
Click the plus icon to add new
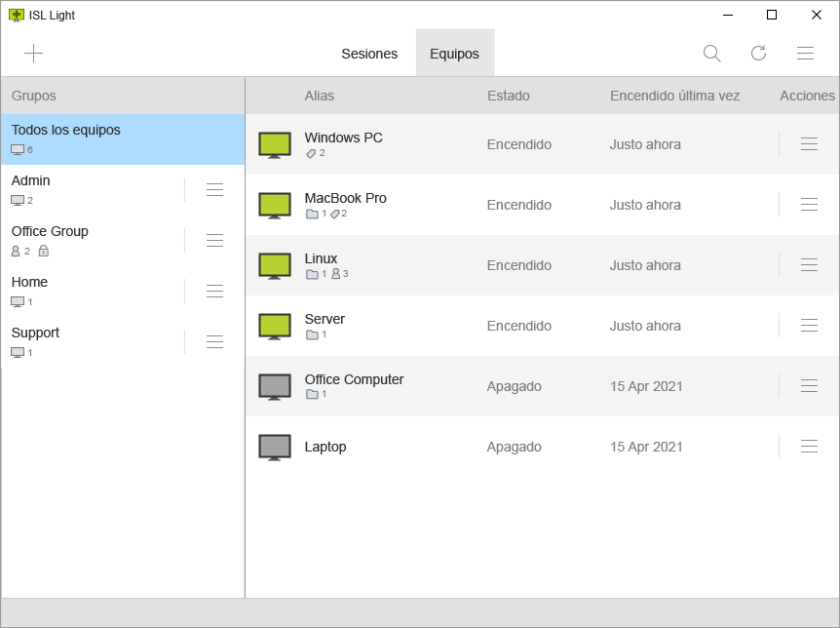pos(34,54)
